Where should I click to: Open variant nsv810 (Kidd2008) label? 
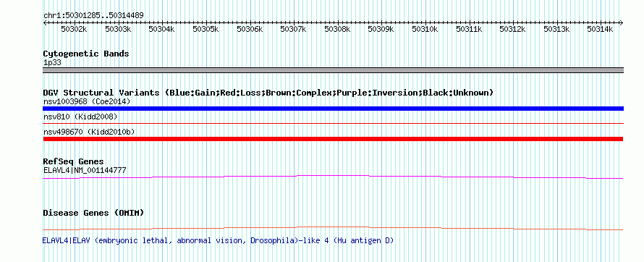[x=80, y=117]
